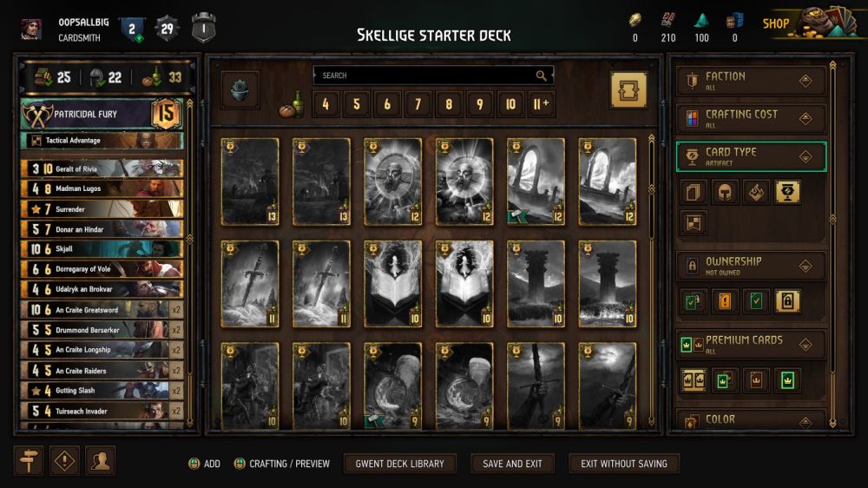
Task: Select the Unit helmet card type icon
Action: (725, 192)
